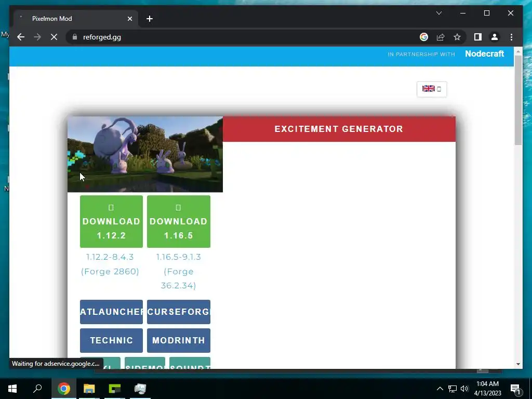Minimize the Chrome window
The height and width of the screenshot is (399, 532).
click(463, 13)
